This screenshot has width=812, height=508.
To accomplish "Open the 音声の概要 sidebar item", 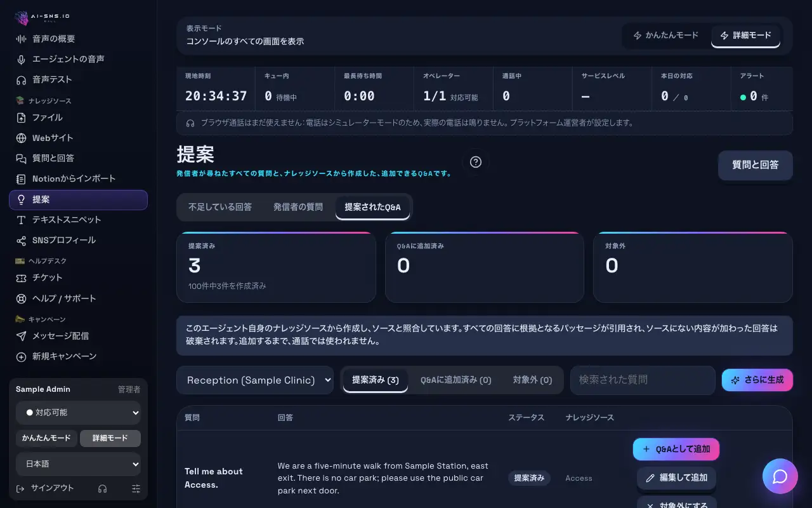I will [78, 39].
